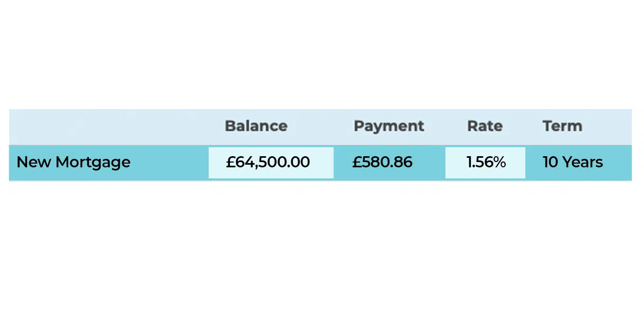Click the word New in the row label

point(33,162)
